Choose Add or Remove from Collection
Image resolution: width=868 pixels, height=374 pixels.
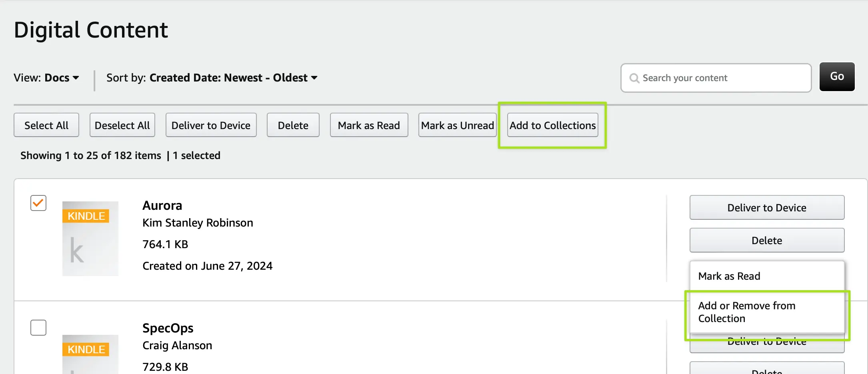click(746, 312)
